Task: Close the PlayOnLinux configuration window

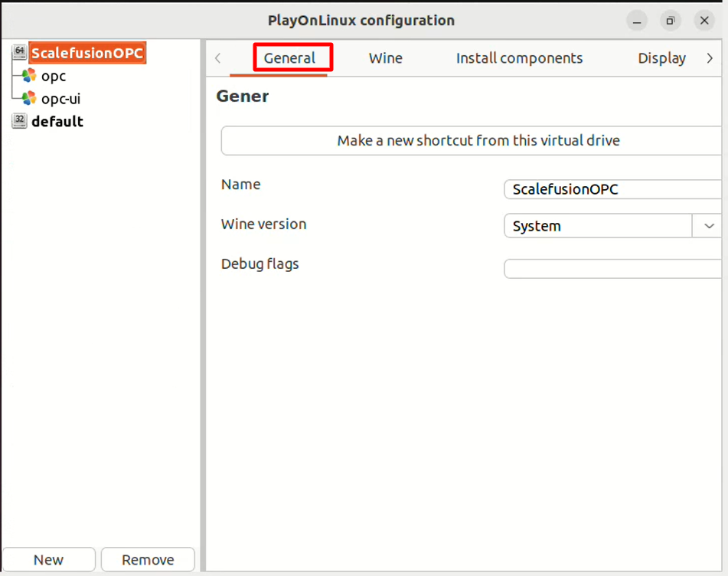Action: coord(704,21)
